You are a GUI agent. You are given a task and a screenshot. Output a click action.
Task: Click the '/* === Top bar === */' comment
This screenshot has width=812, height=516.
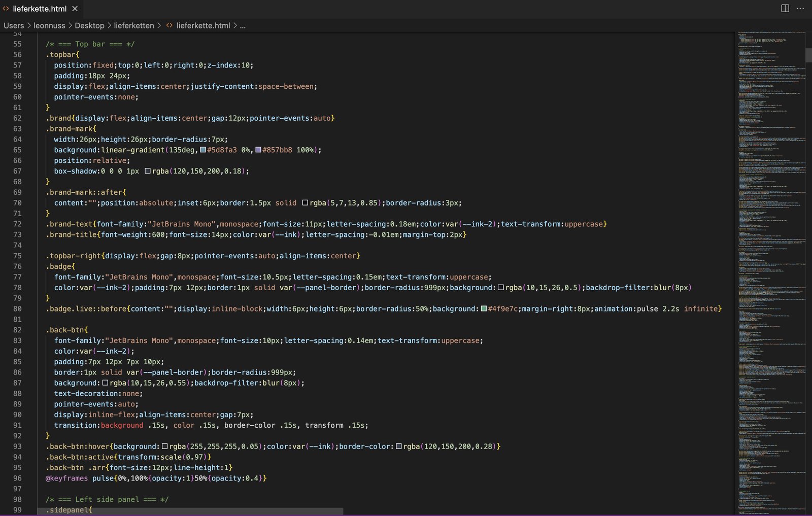pyautogui.click(x=90, y=44)
